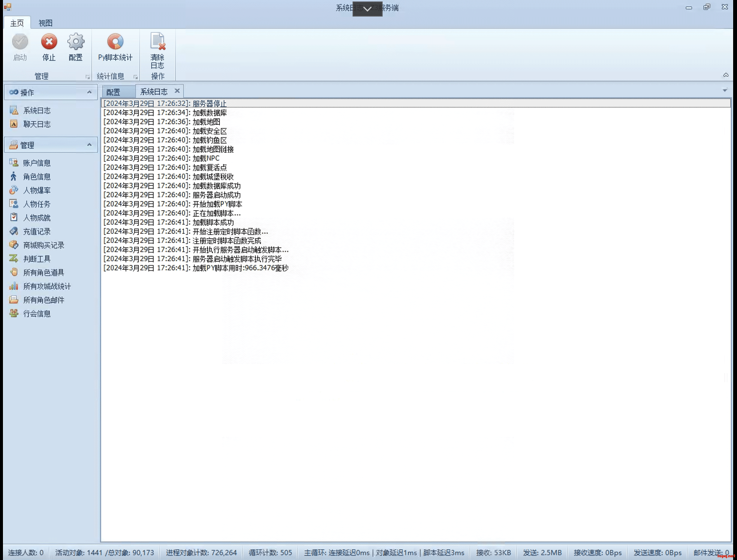Open the 配置 gear icon in ribbon
Screen dimensions: 737x560
(x=76, y=42)
